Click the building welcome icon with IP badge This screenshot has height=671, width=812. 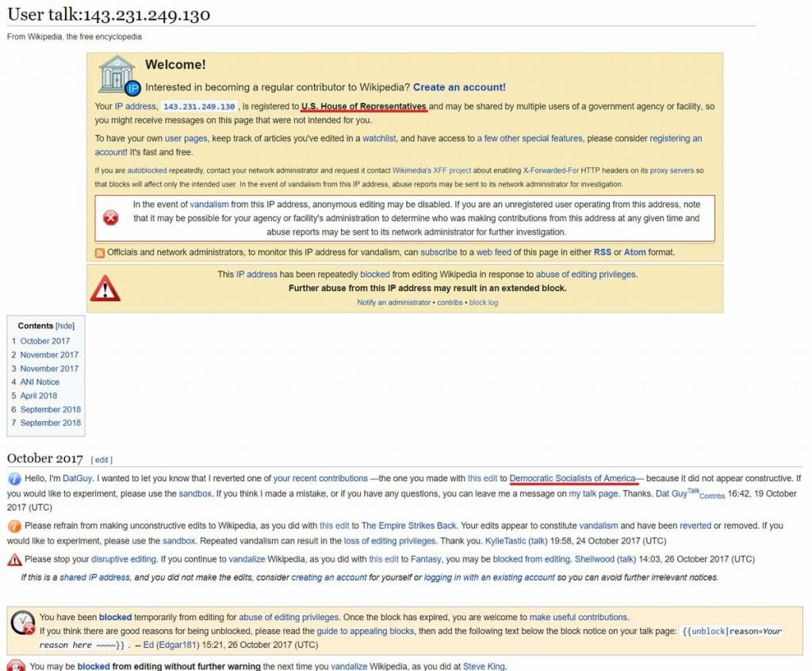coord(119,75)
